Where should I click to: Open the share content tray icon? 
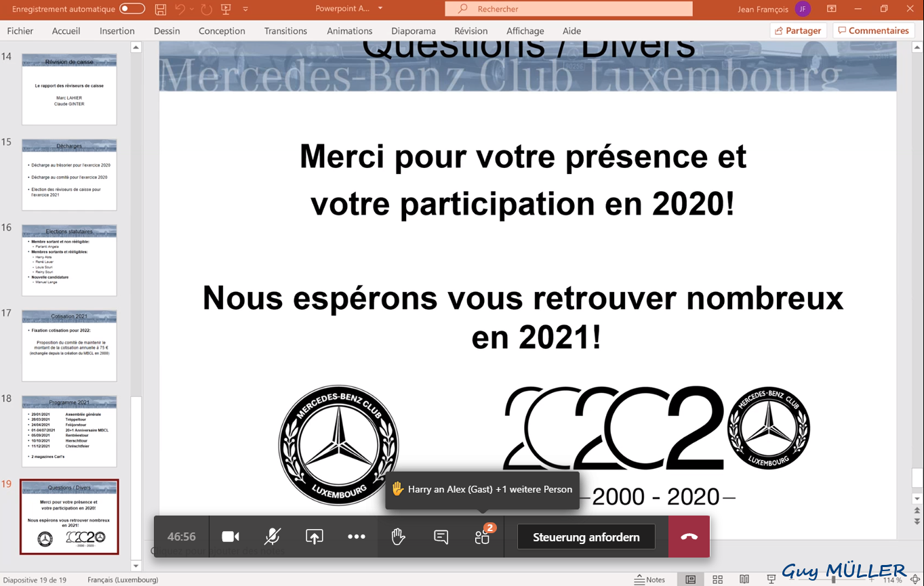(x=314, y=537)
